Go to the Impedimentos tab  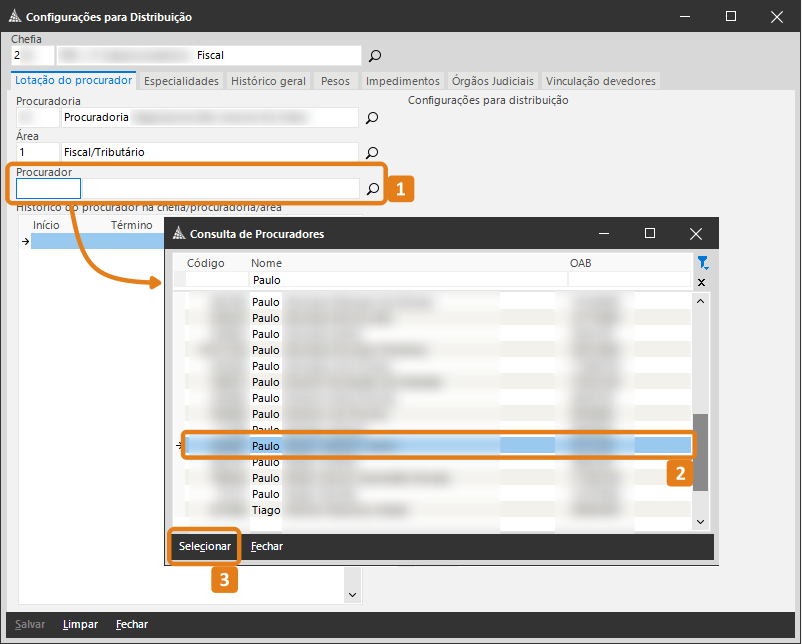402,81
